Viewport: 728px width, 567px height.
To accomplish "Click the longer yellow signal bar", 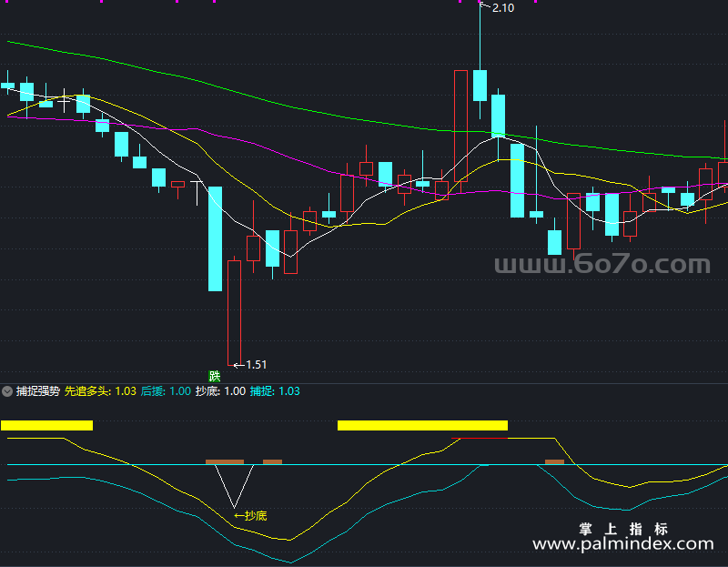I will [x=422, y=425].
